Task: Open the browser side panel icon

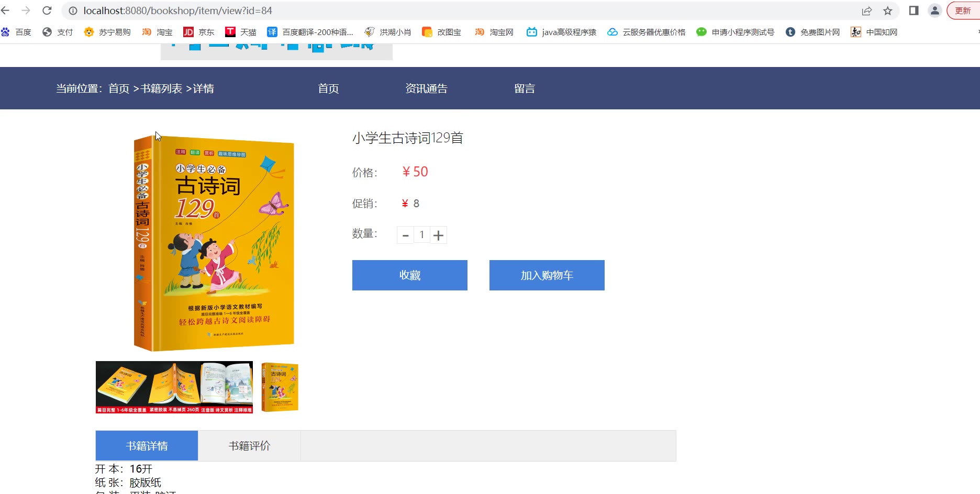Action: (x=914, y=10)
